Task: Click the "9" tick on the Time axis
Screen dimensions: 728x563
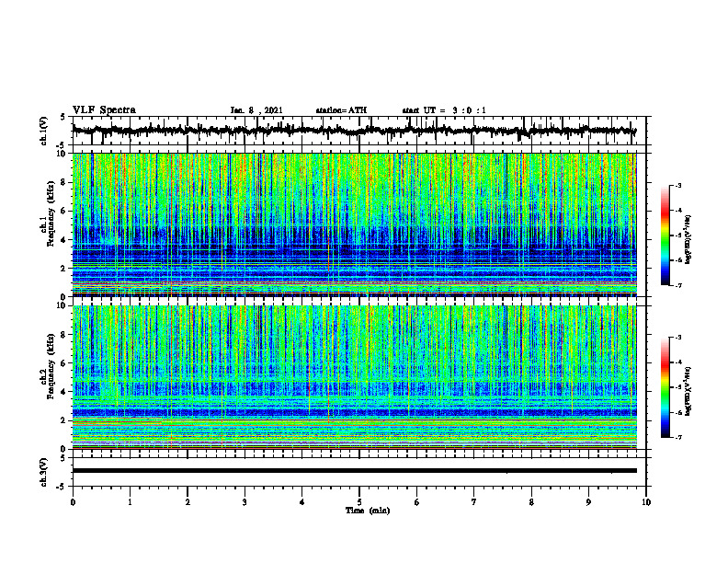Action: click(588, 502)
